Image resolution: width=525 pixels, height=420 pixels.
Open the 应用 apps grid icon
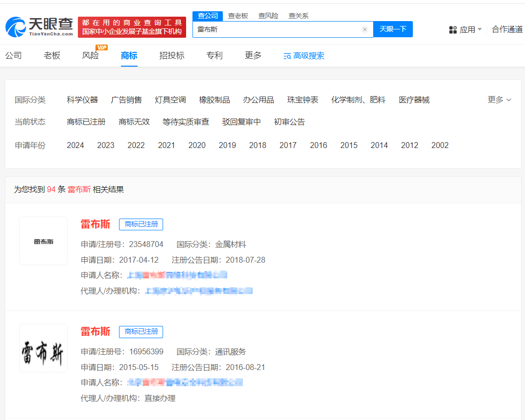point(453,29)
